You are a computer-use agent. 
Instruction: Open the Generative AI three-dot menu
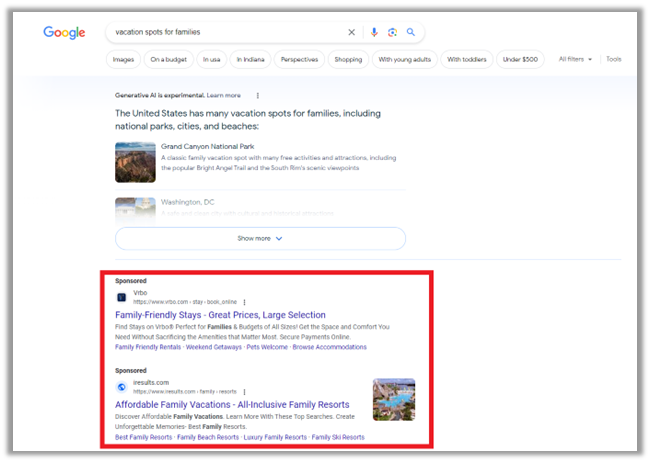[x=257, y=95]
